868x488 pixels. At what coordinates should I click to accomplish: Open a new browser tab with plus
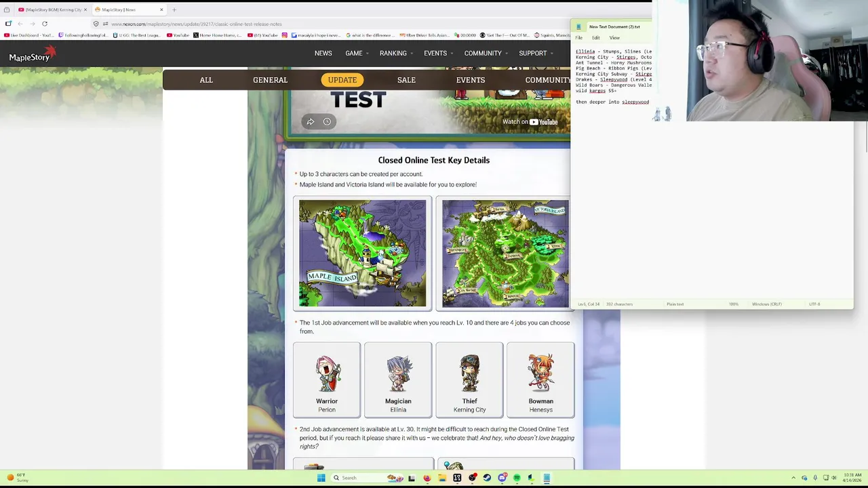[x=174, y=9]
